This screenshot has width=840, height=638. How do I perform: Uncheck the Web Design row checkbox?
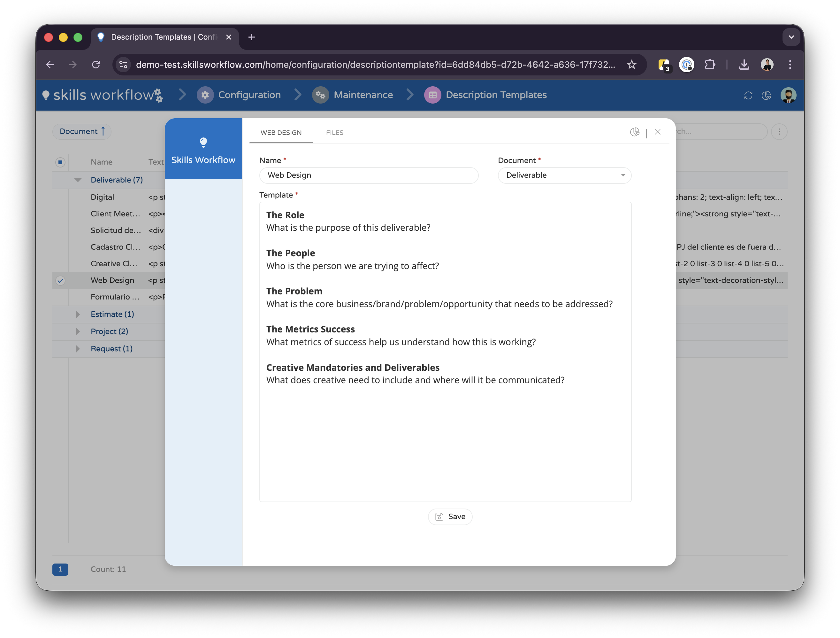[60, 280]
